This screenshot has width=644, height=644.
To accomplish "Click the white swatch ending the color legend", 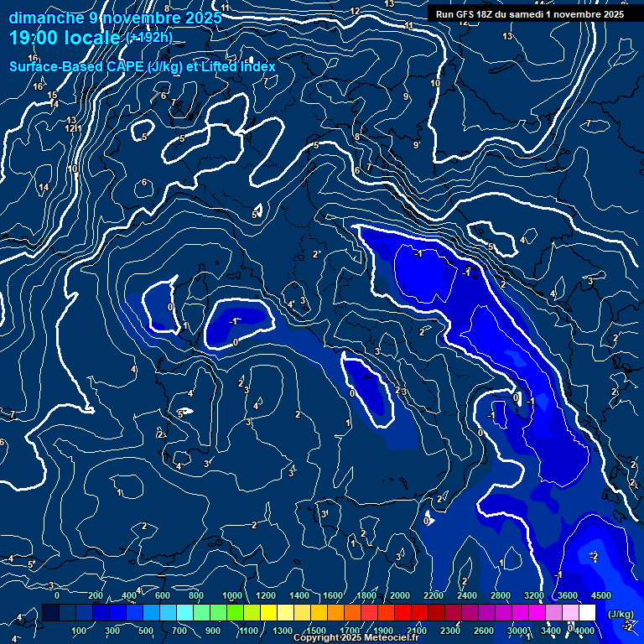I will pyautogui.click(x=587, y=612).
